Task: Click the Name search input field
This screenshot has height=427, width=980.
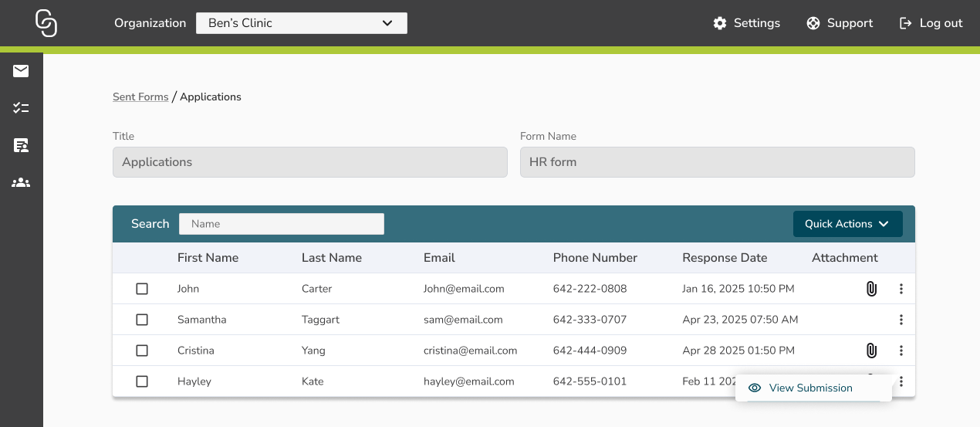Action: pos(282,224)
